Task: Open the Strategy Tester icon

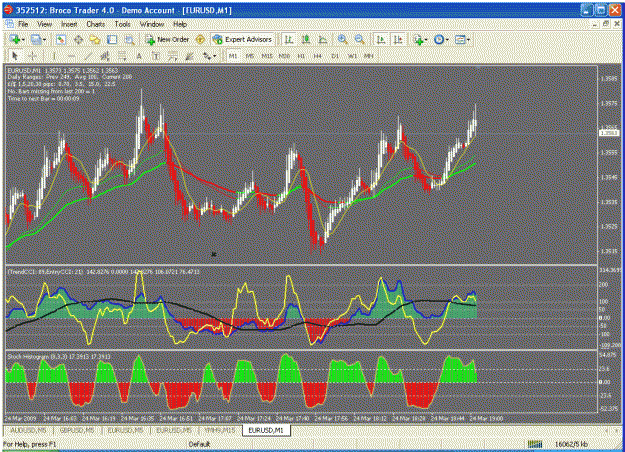Action: 129,39
